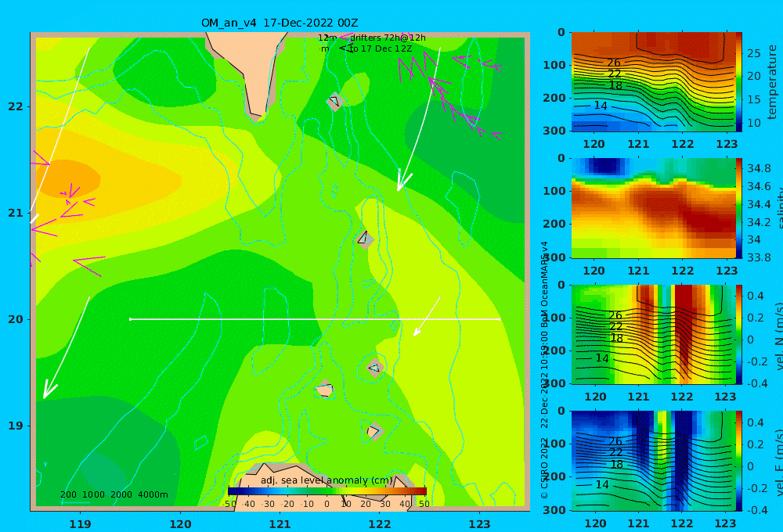Click the 'adj. sea level anomaly (cm)' label

327,480
